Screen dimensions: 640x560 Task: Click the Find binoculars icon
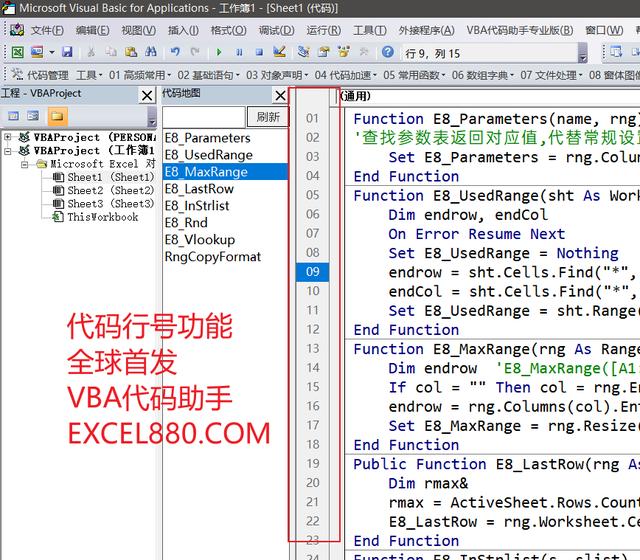[151, 52]
